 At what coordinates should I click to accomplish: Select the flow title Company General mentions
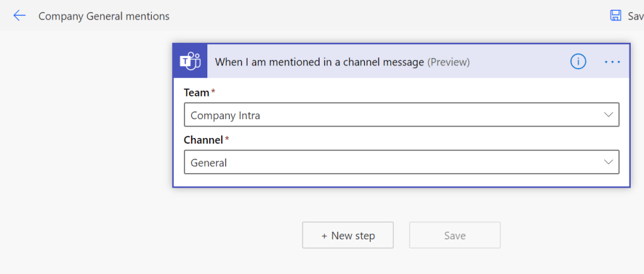click(x=104, y=16)
